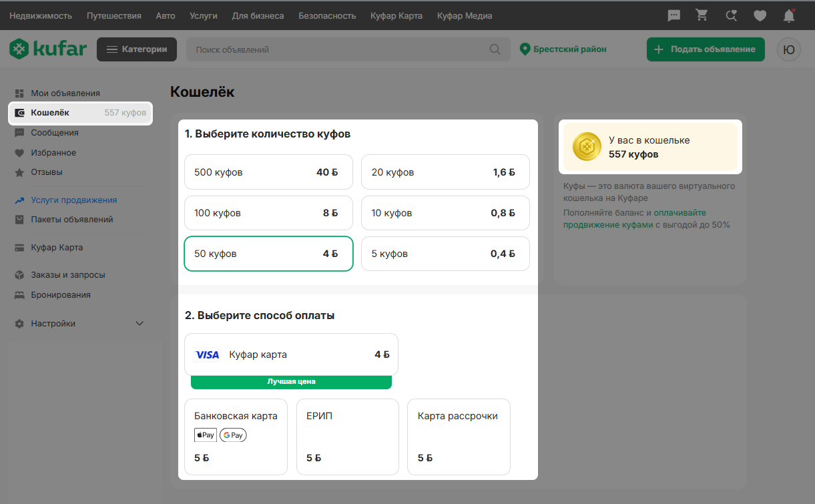Viewport: 815px width, 504px height.
Task: Select the 50 куфов option
Action: [x=268, y=254]
